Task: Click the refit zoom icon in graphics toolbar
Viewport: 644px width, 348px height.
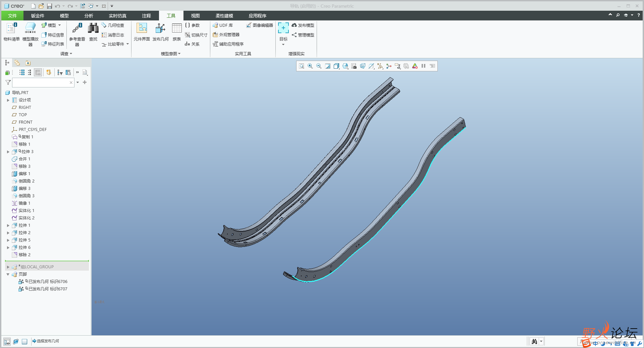Action: pos(302,66)
